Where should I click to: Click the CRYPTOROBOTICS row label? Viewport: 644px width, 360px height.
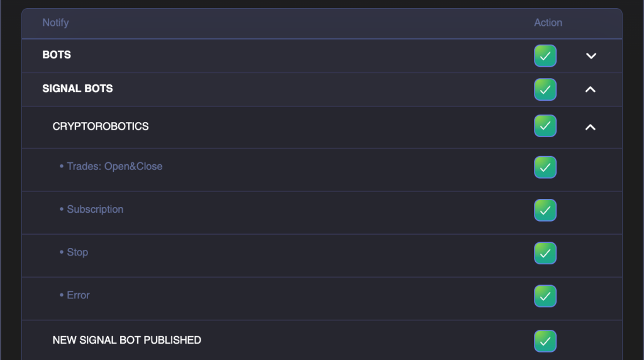click(x=101, y=127)
